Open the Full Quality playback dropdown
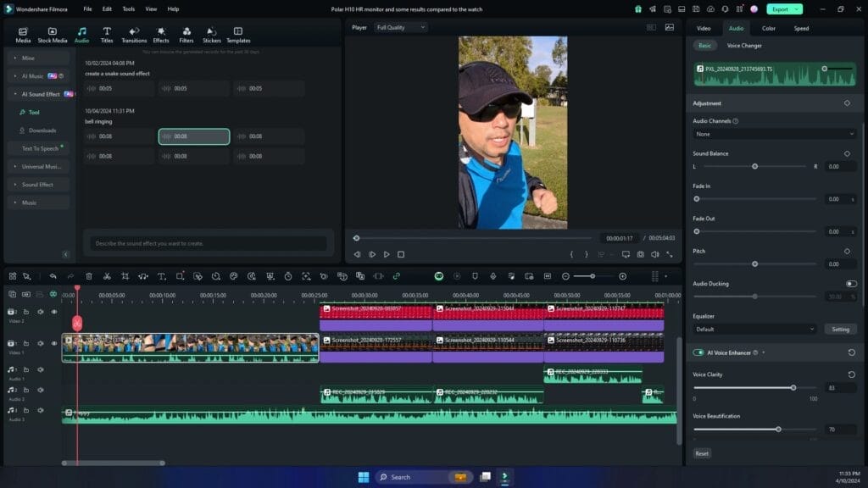 pos(399,26)
